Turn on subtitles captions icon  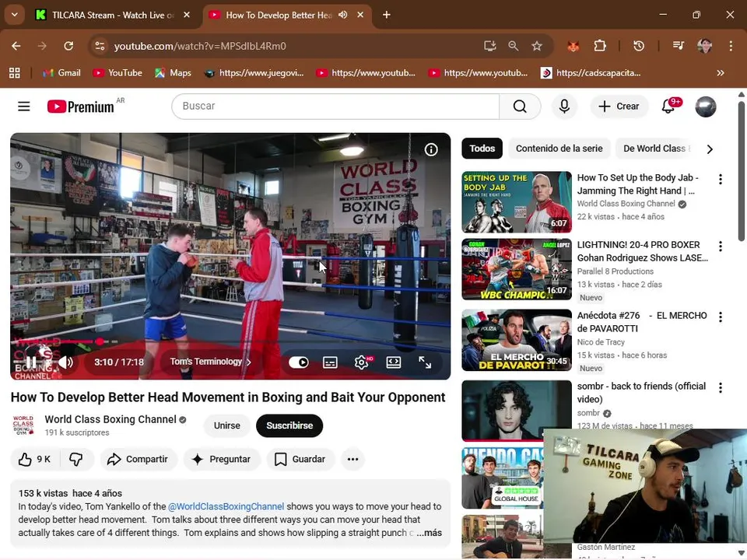point(330,362)
